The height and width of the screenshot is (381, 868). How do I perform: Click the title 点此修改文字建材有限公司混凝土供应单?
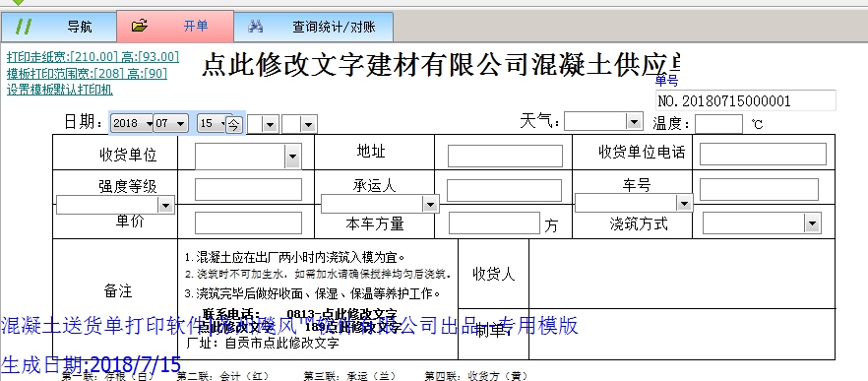pos(440,65)
